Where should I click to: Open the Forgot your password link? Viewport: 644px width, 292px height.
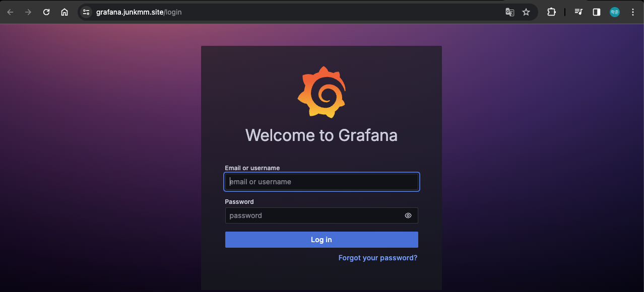tap(378, 258)
